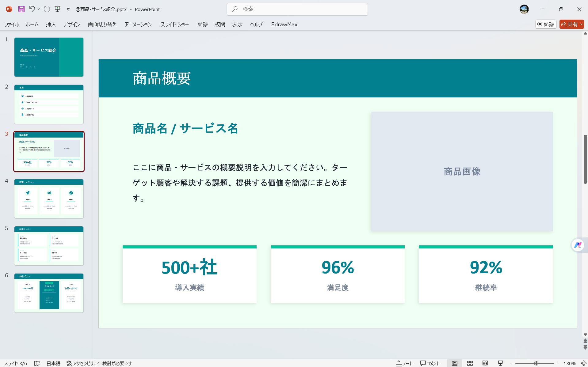Open the EdrawMax ribbon tab

284,24
